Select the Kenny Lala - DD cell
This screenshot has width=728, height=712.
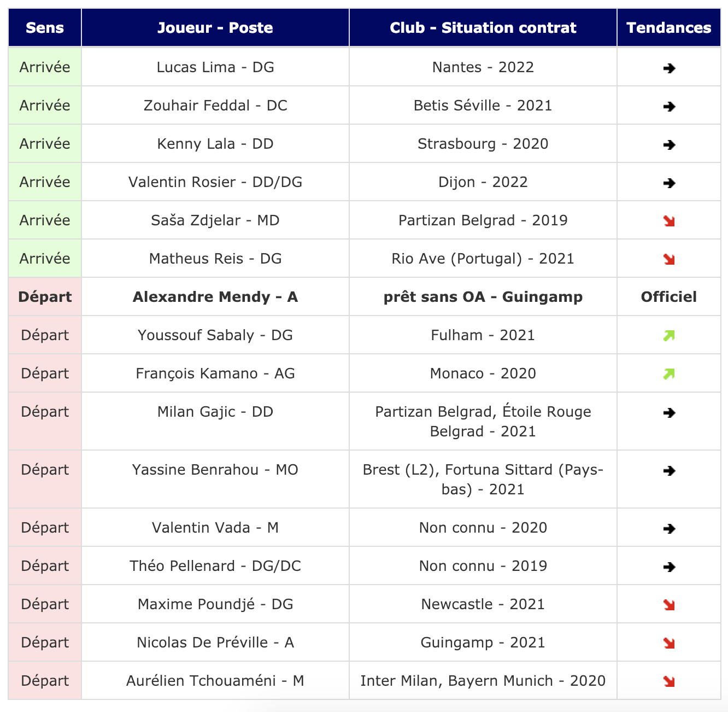[x=215, y=143]
